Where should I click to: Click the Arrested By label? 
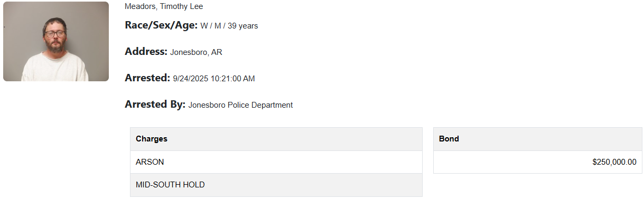pyautogui.click(x=155, y=105)
